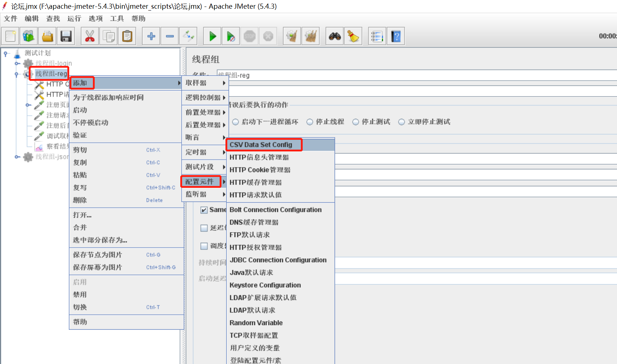Select the 立即停止测试 radio option
The width and height of the screenshot is (617, 364).
401,122
